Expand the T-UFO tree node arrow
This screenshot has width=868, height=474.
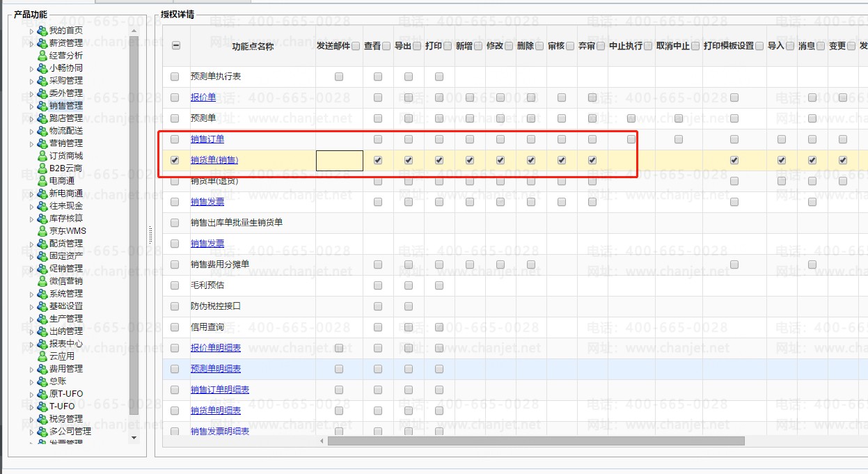(x=31, y=406)
